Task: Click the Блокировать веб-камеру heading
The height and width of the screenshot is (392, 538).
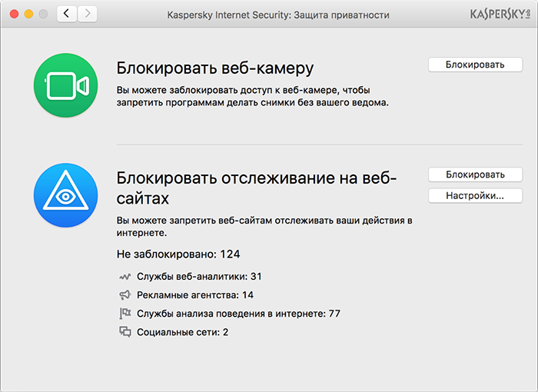Action: (x=214, y=68)
